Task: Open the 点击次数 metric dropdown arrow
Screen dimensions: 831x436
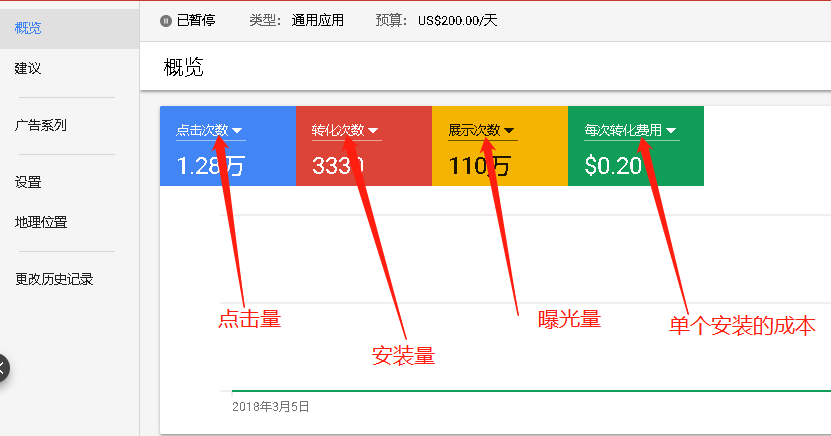Action: [x=238, y=131]
